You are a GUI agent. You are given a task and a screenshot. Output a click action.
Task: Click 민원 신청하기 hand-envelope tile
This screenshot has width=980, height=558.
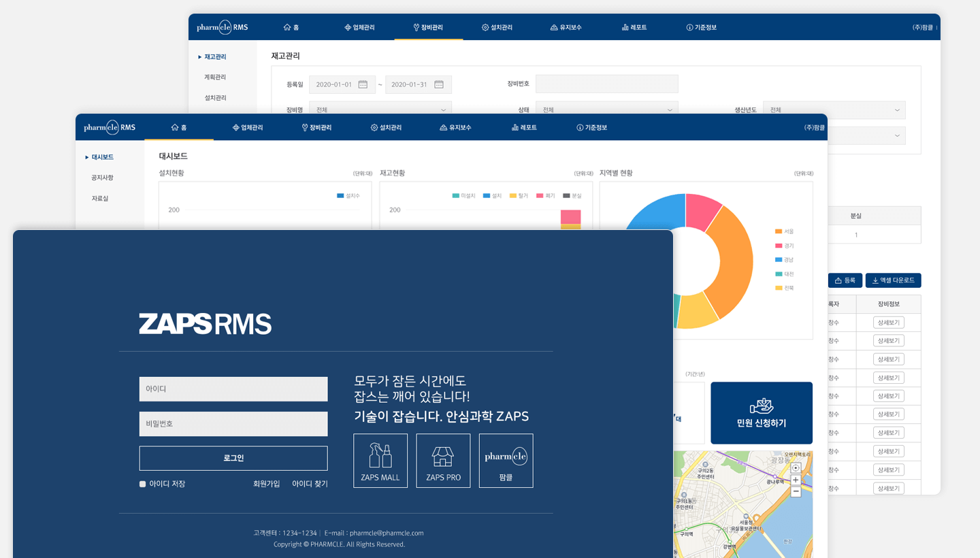pos(762,413)
